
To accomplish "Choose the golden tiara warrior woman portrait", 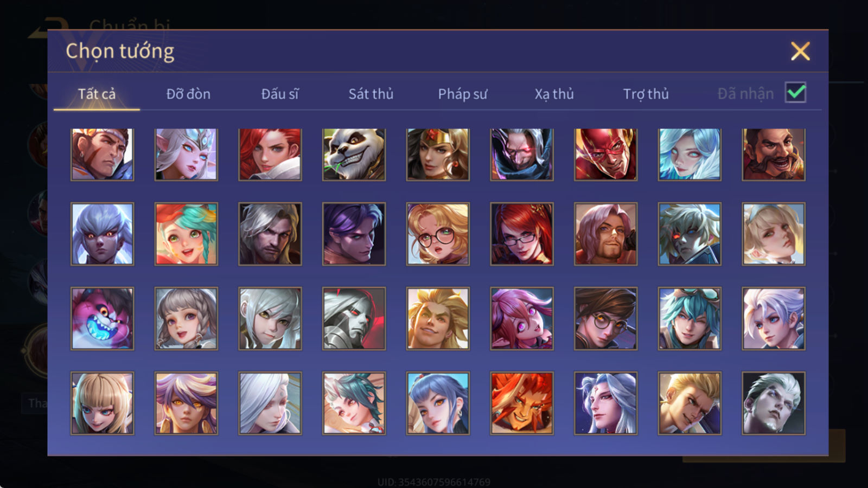I will click(x=438, y=155).
